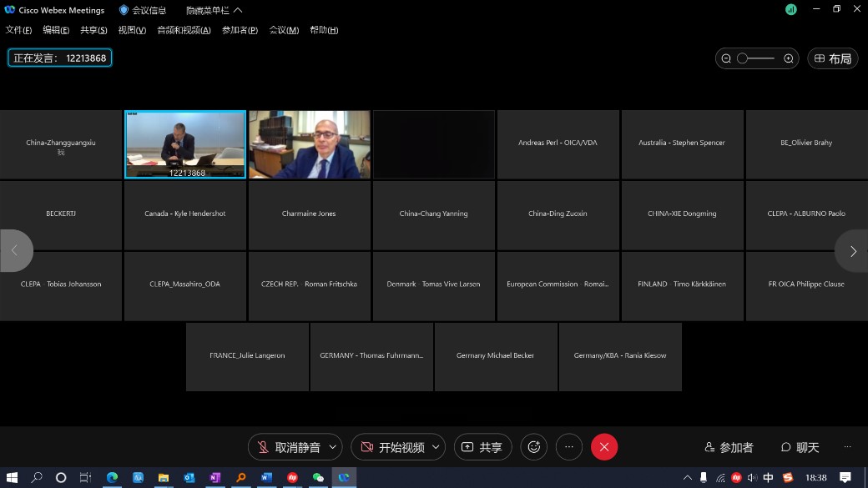Image resolution: width=868 pixels, height=488 pixels.
Task: Click the zoom in magnifier icon
Action: point(789,58)
